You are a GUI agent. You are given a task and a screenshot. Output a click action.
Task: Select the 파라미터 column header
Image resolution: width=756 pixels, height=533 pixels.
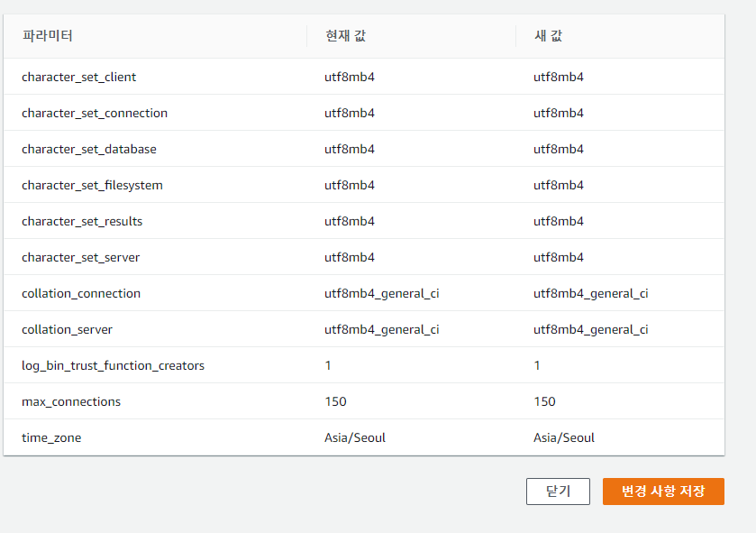coord(47,36)
